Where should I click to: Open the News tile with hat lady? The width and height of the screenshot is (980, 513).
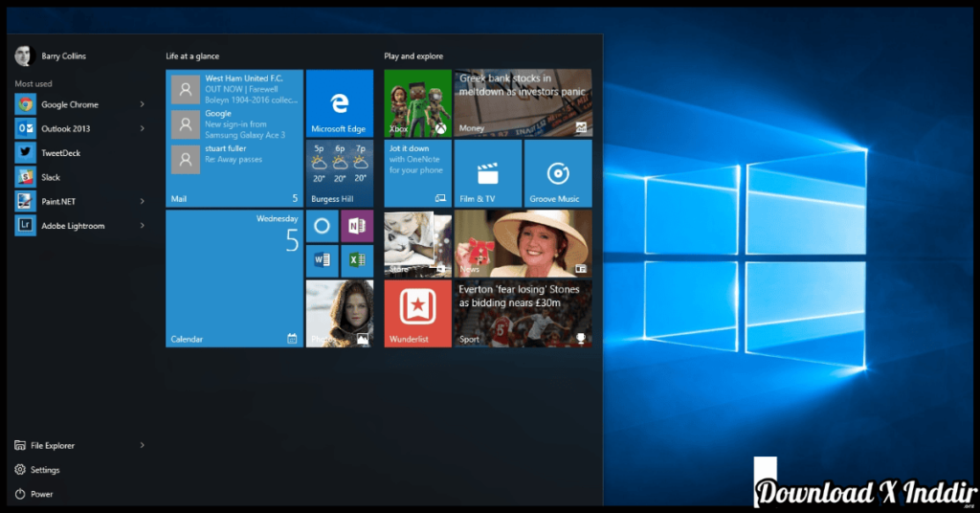[x=523, y=243]
